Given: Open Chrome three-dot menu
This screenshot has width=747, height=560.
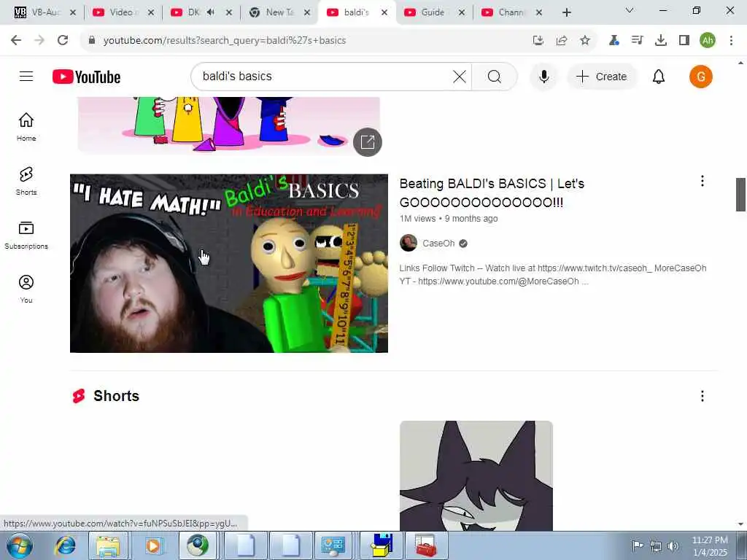Looking at the screenshot, I should (731, 41).
